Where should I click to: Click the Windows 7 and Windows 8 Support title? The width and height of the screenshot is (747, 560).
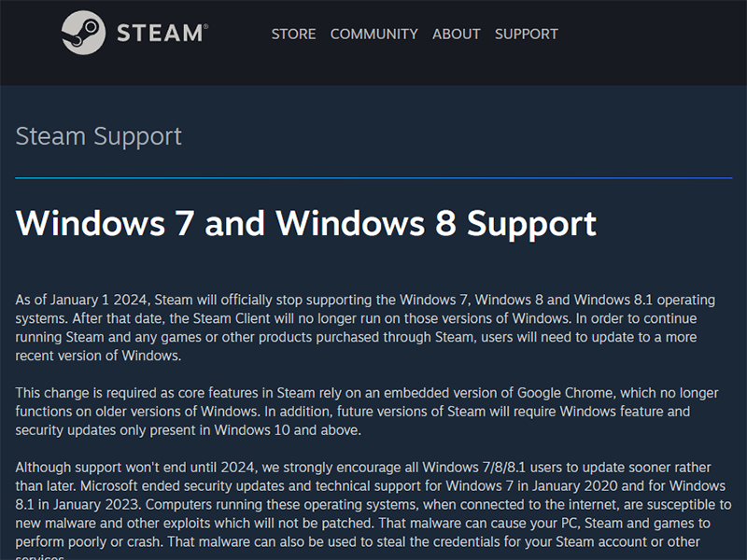pyautogui.click(x=305, y=224)
